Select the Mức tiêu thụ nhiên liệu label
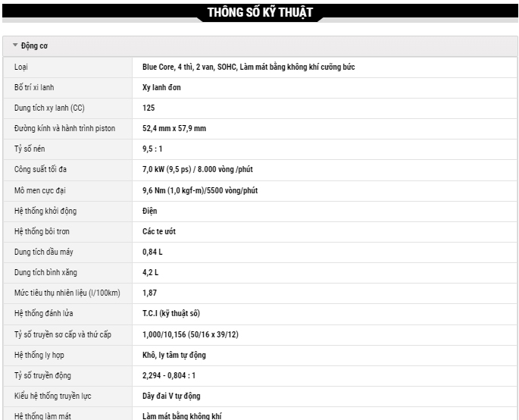Image resolution: width=519 pixels, height=420 pixels. pyautogui.click(x=67, y=293)
